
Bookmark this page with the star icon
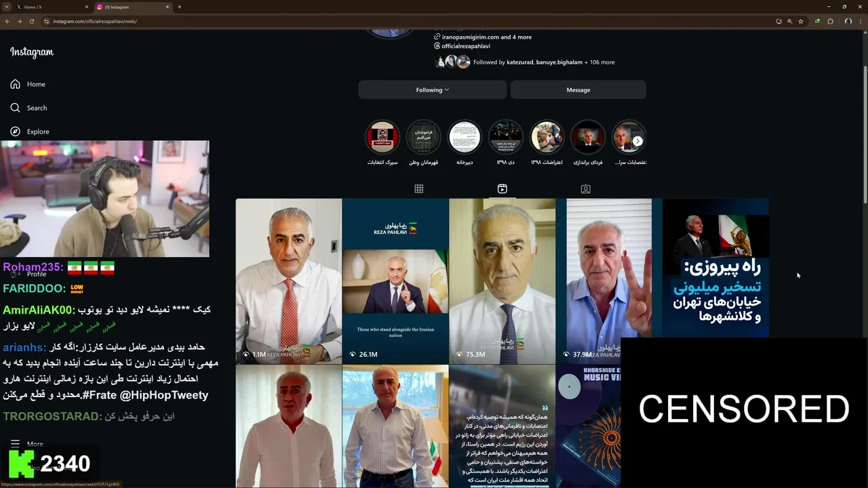point(801,21)
